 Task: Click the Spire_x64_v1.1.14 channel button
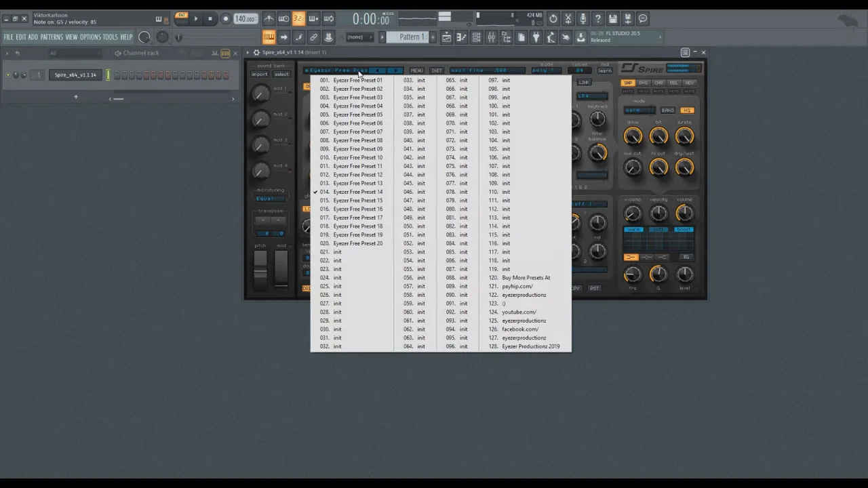click(75, 75)
